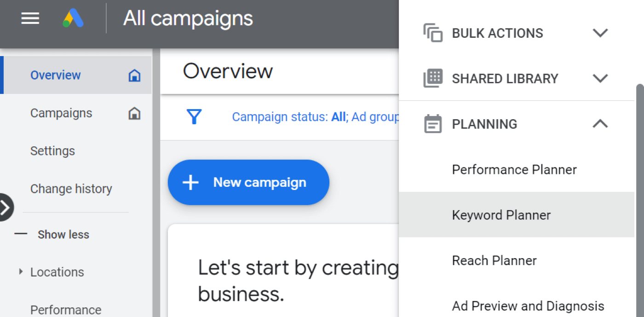Toggle Show less to collapse the sidebar
The height and width of the screenshot is (317, 644).
(63, 235)
